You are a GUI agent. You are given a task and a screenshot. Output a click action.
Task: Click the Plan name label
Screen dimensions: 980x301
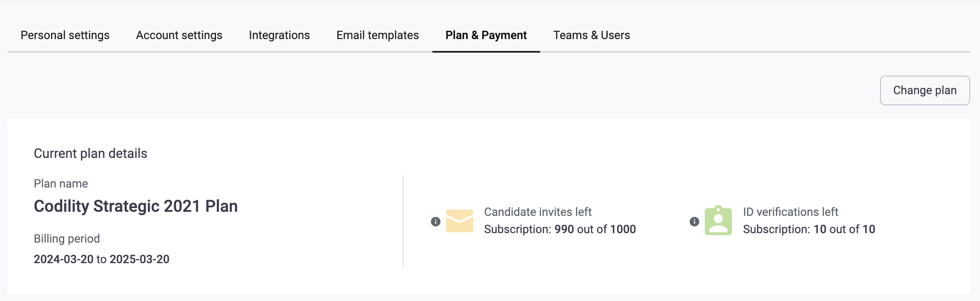click(x=61, y=183)
